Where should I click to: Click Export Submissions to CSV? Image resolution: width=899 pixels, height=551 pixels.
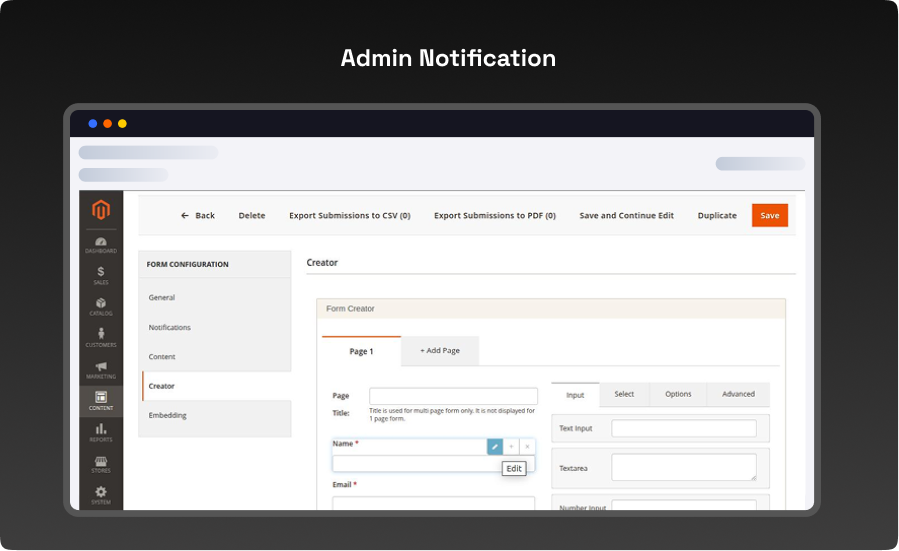tap(349, 215)
